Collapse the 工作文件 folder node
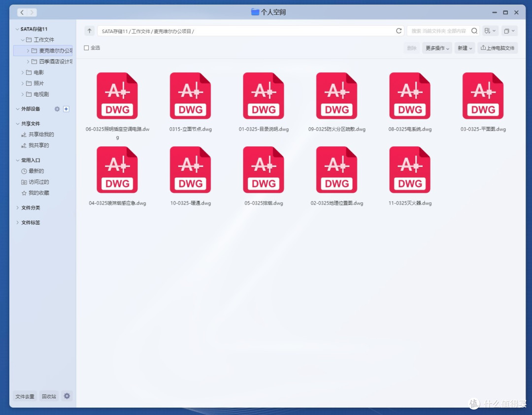The width and height of the screenshot is (532, 415). pyautogui.click(x=22, y=40)
